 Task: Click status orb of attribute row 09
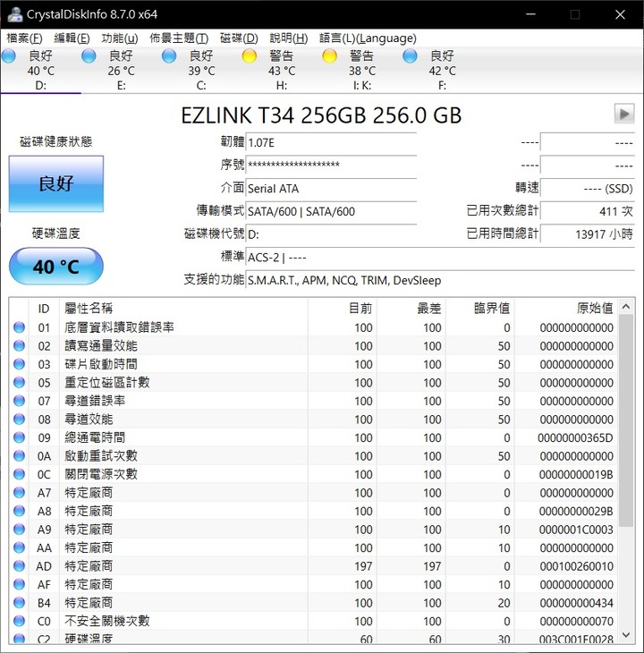pyautogui.click(x=19, y=437)
